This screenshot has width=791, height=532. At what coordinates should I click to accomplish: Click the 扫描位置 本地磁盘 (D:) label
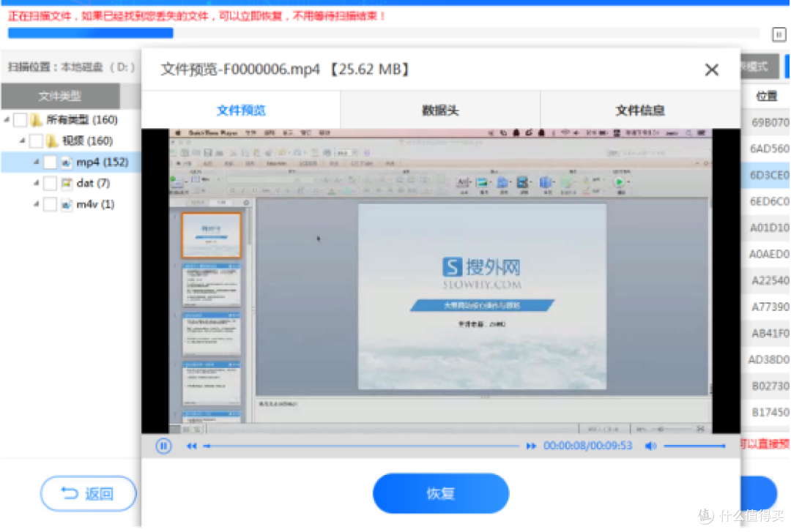tap(72, 67)
